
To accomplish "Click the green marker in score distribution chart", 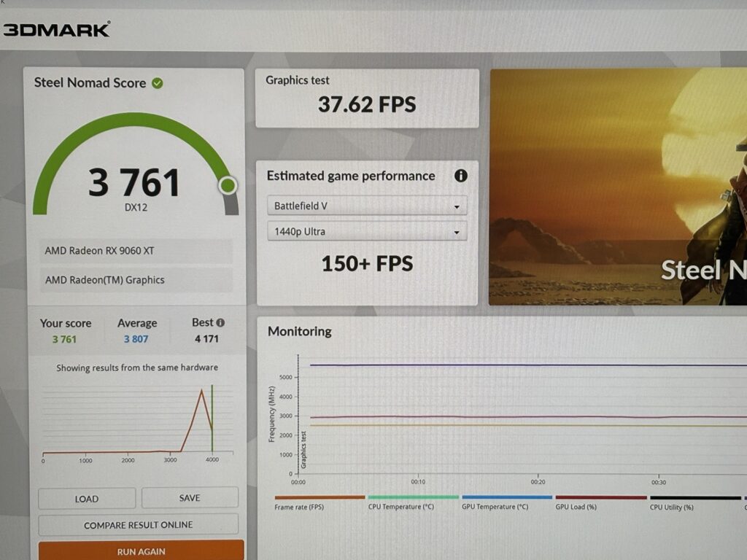I will [212, 419].
